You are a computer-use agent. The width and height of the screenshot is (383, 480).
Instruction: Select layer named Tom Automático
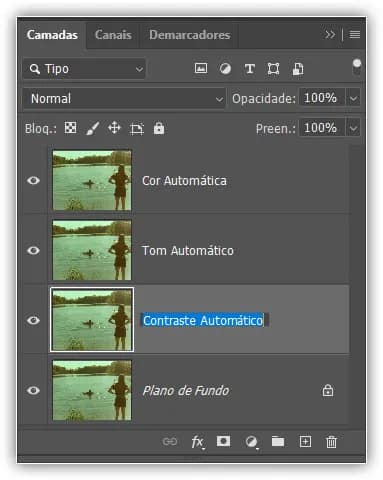pos(188,251)
